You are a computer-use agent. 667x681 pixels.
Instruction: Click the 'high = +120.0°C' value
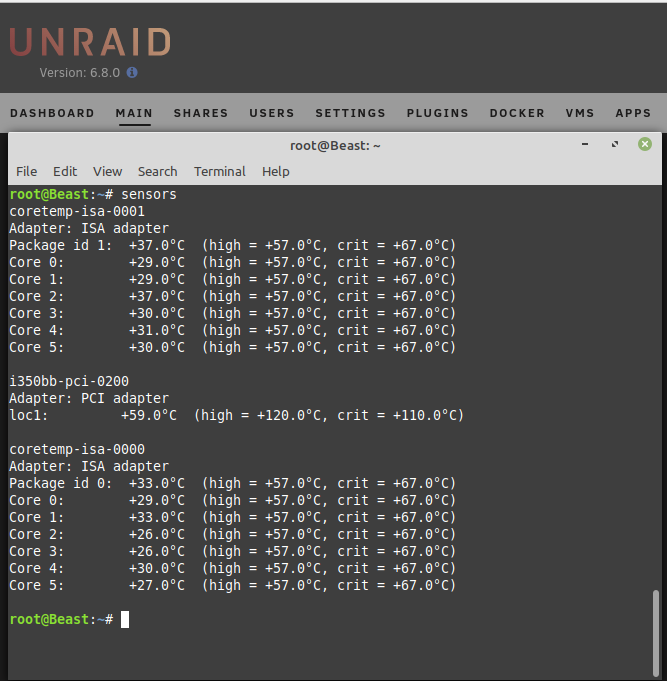(x=261, y=415)
